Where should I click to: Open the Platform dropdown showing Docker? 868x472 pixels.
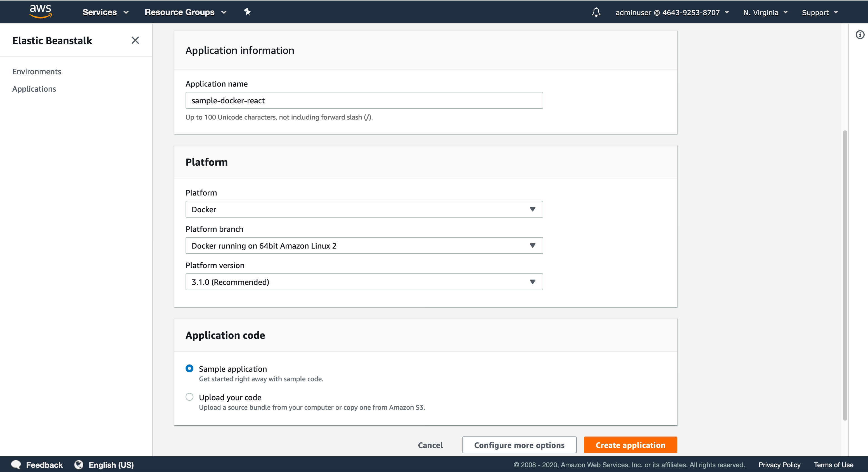(x=364, y=209)
